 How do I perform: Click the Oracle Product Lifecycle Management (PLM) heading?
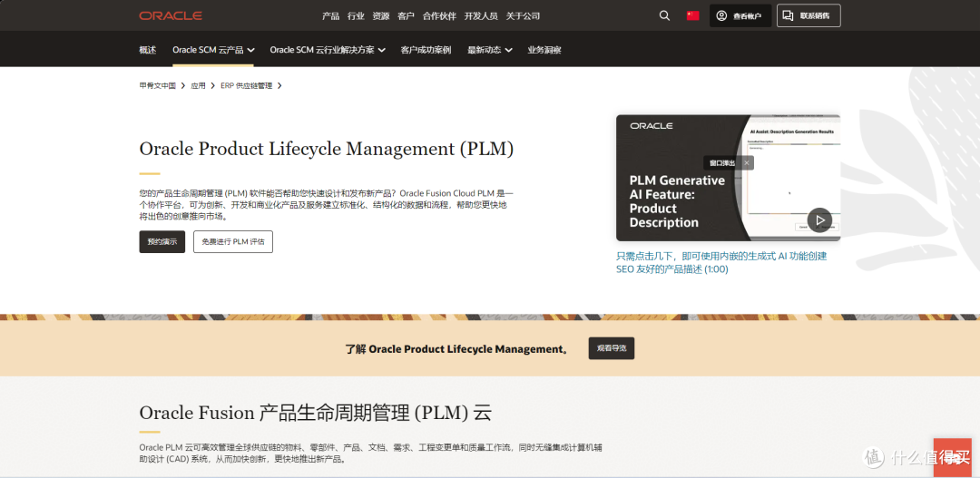click(327, 149)
